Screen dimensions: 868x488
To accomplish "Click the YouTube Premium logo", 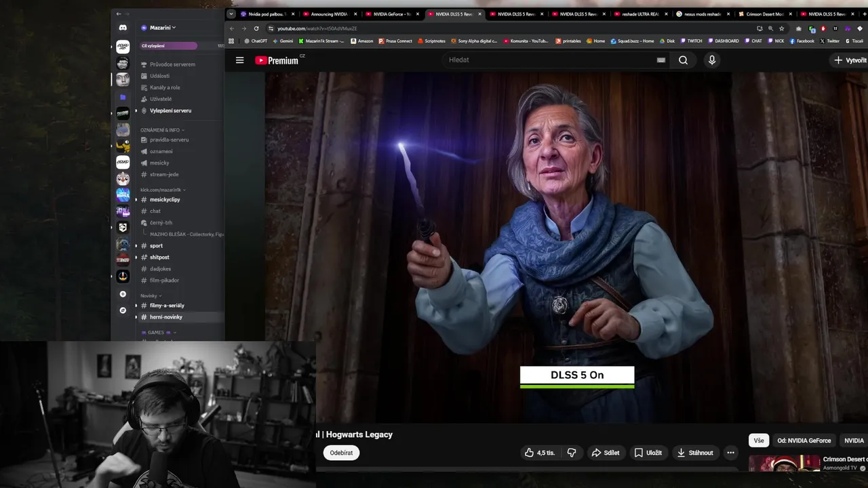I will tap(277, 60).
